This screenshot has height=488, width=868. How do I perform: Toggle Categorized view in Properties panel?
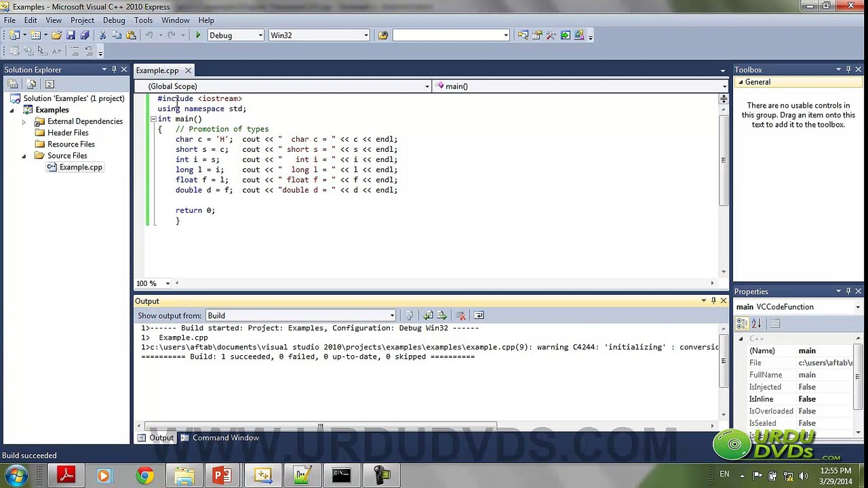pyautogui.click(x=743, y=323)
